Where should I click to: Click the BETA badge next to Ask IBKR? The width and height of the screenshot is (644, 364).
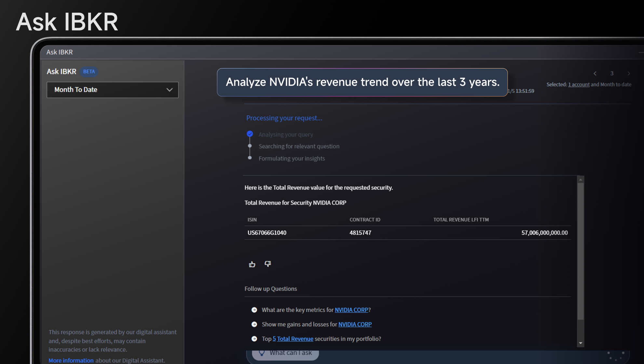[x=89, y=72]
